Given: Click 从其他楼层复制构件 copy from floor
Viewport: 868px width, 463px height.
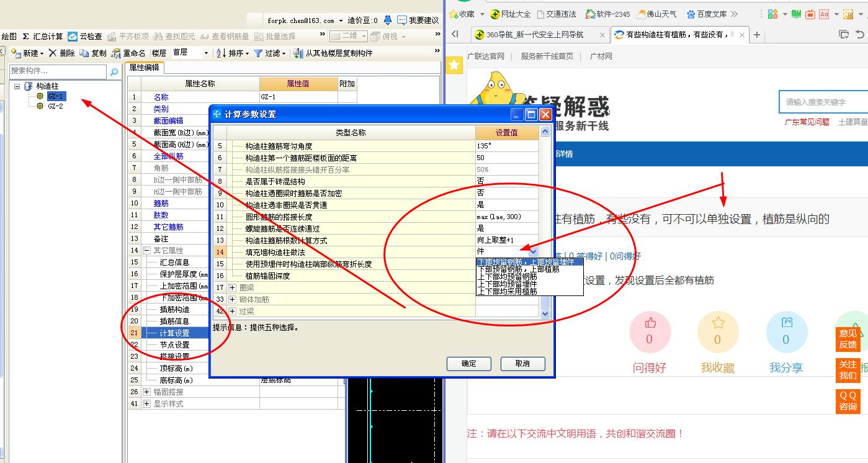Looking at the screenshot, I should (333, 53).
